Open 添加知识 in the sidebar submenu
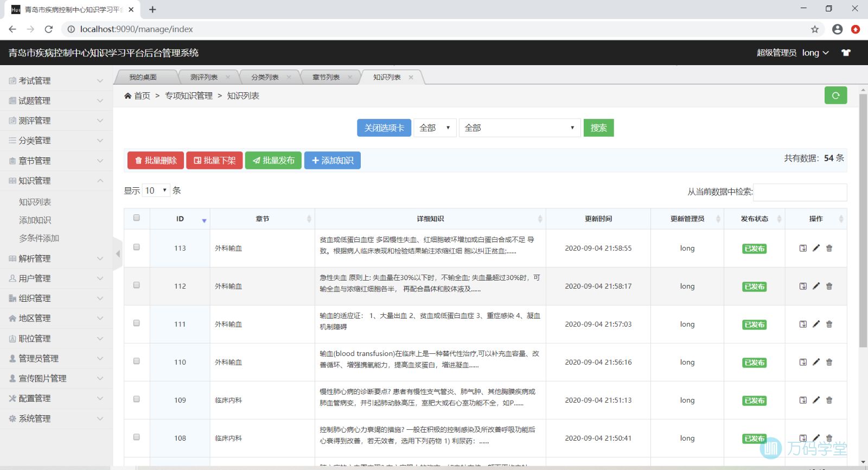 pyautogui.click(x=35, y=220)
